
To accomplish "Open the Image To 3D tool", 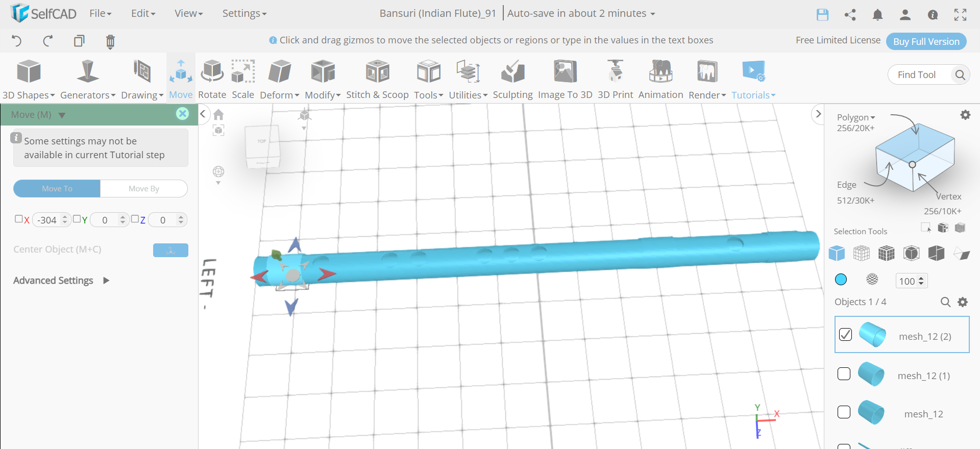I will pos(565,78).
